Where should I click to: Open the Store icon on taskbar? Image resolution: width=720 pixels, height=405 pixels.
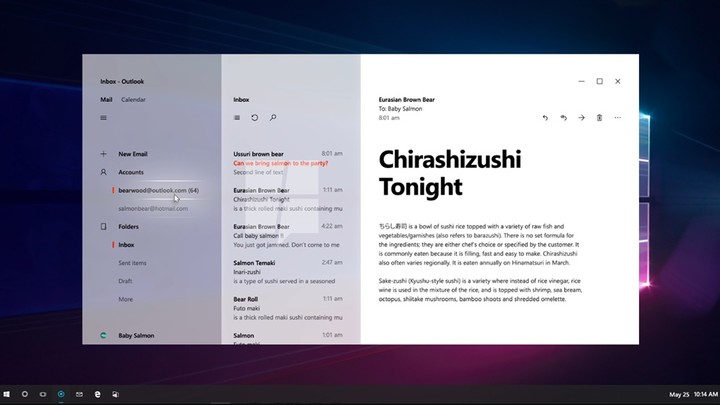(115, 394)
